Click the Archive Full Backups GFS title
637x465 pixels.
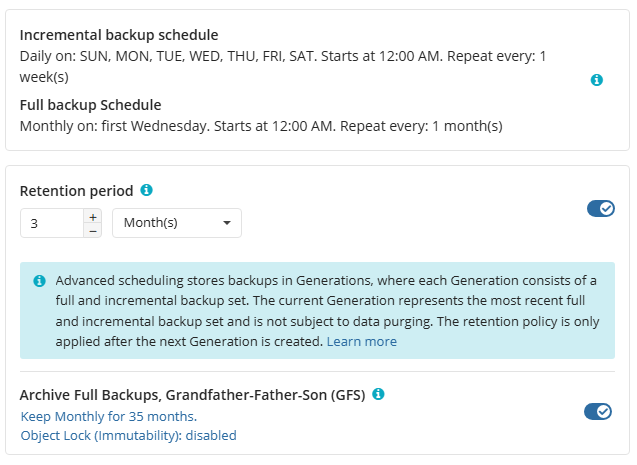click(193, 394)
